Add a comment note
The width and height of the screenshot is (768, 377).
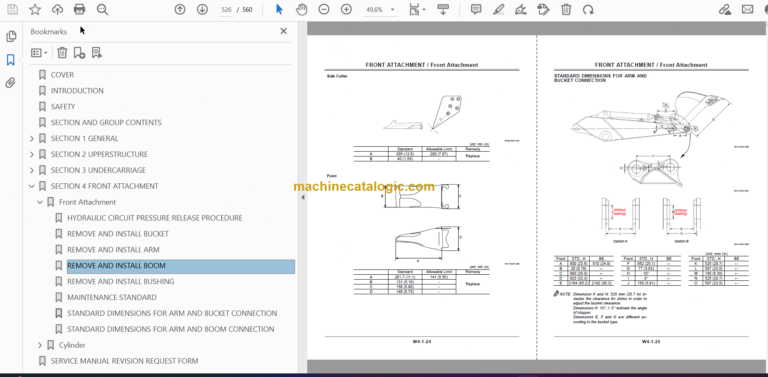(x=476, y=9)
